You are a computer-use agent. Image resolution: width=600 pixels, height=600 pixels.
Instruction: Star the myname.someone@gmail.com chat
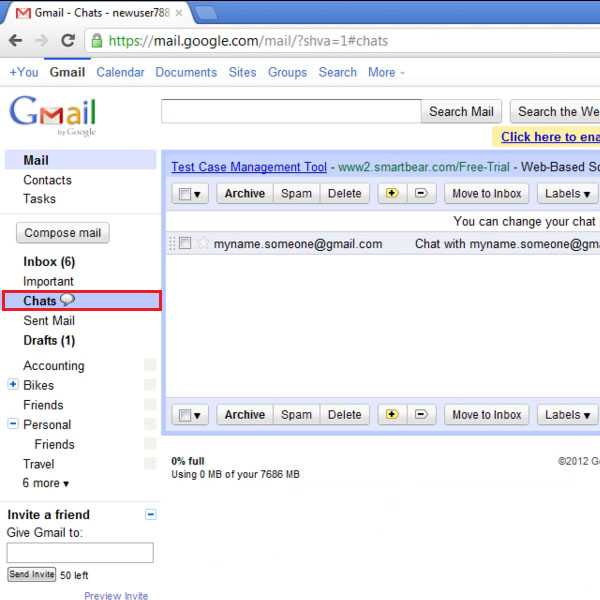pyautogui.click(x=203, y=243)
